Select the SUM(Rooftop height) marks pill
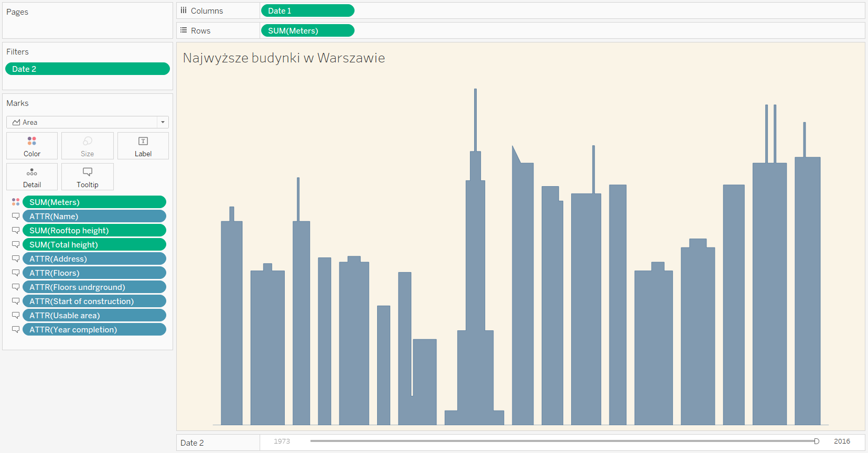The image size is (868, 453). pyautogui.click(x=94, y=230)
